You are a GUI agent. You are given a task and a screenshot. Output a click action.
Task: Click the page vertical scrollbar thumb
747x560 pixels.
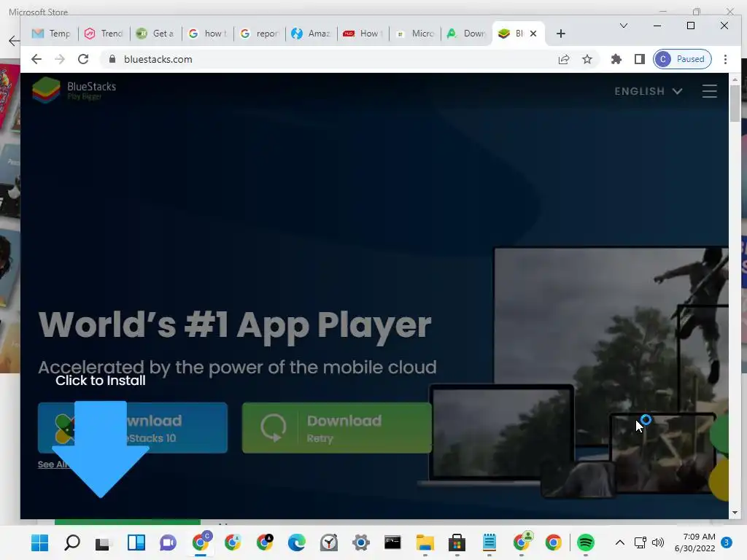pyautogui.click(x=735, y=103)
